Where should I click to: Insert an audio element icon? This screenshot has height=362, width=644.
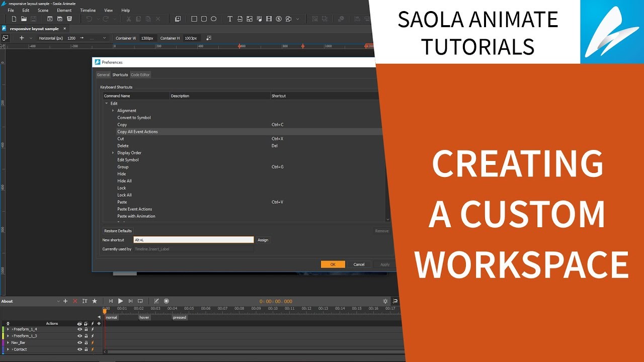pyautogui.click(x=259, y=19)
